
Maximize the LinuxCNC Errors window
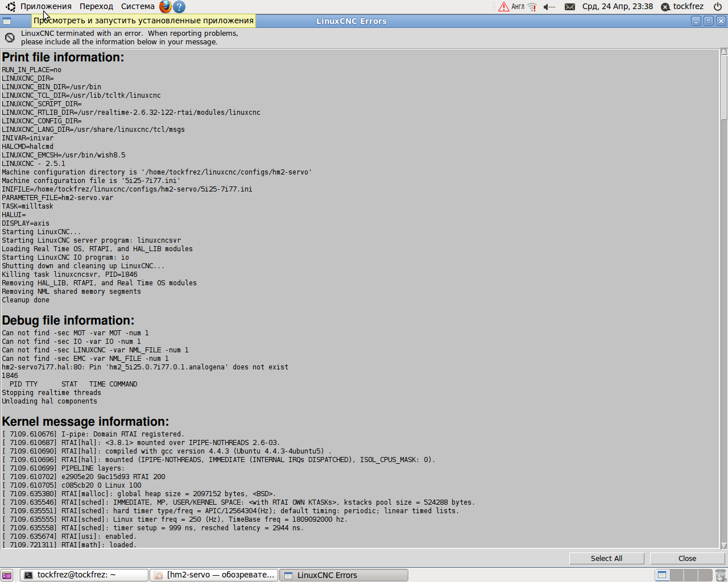[x=709, y=21]
